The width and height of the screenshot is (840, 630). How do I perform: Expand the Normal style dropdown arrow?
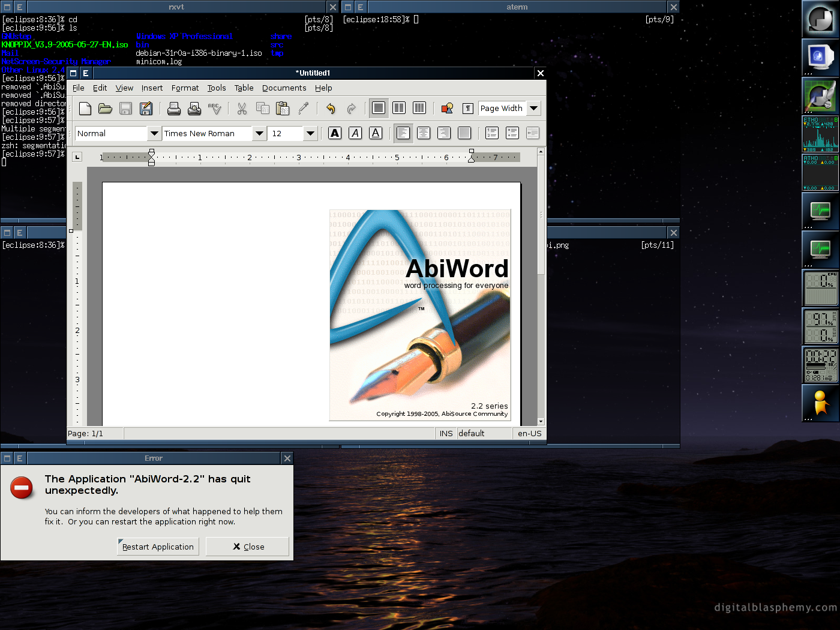(x=154, y=133)
